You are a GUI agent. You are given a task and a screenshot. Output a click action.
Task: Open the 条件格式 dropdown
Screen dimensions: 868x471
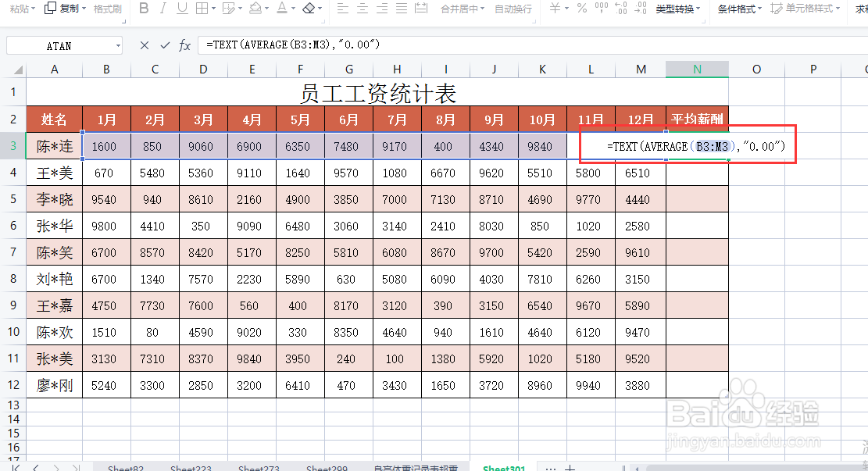pyautogui.click(x=740, y=9)
